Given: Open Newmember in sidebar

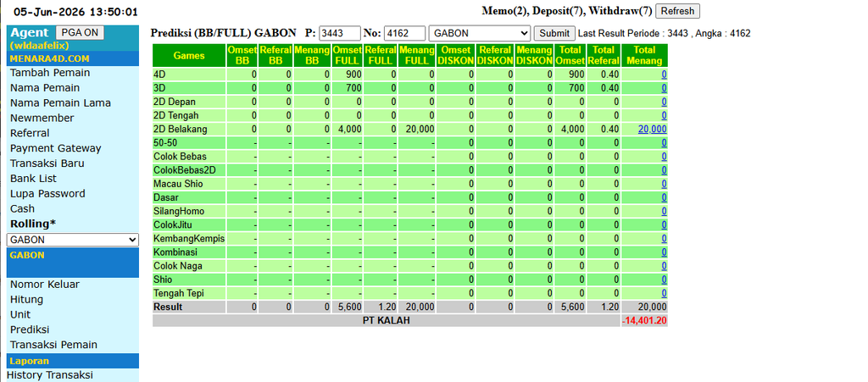Looking at the screenshot, I should coord(42,118).
